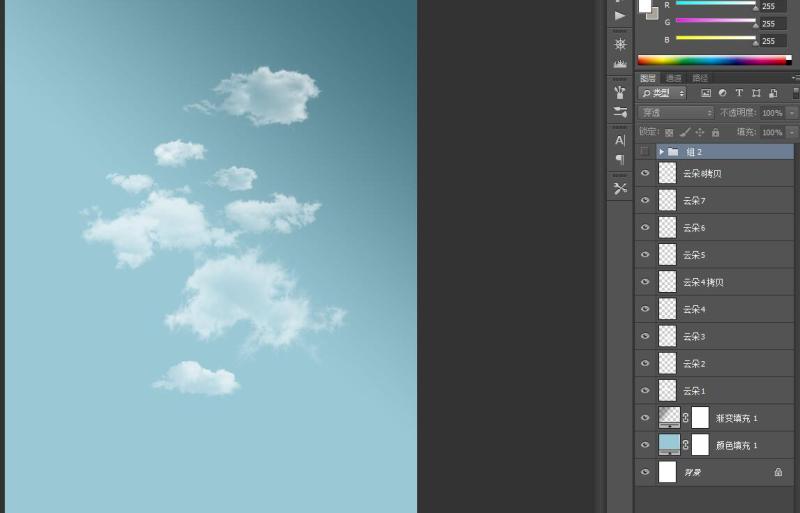Select the 颜色填充 1 color thumbnail
The width and height of the screenshot is (800, 513).
click(669, 445)
